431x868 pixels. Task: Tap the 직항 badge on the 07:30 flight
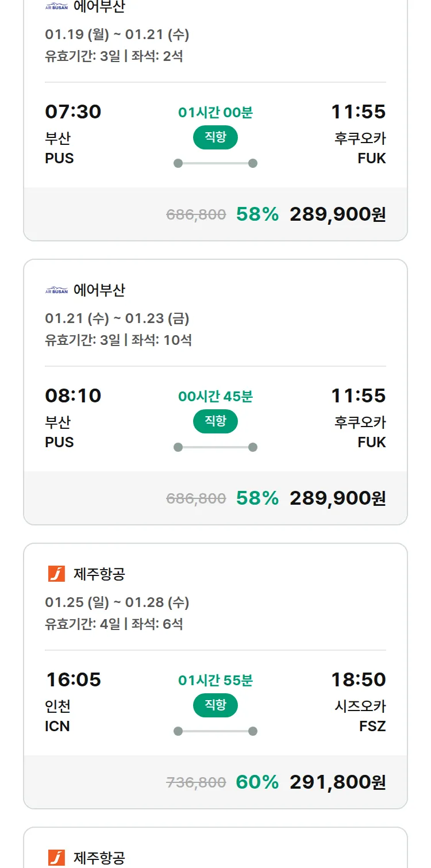pyautogui.click(x=215, y=137)
